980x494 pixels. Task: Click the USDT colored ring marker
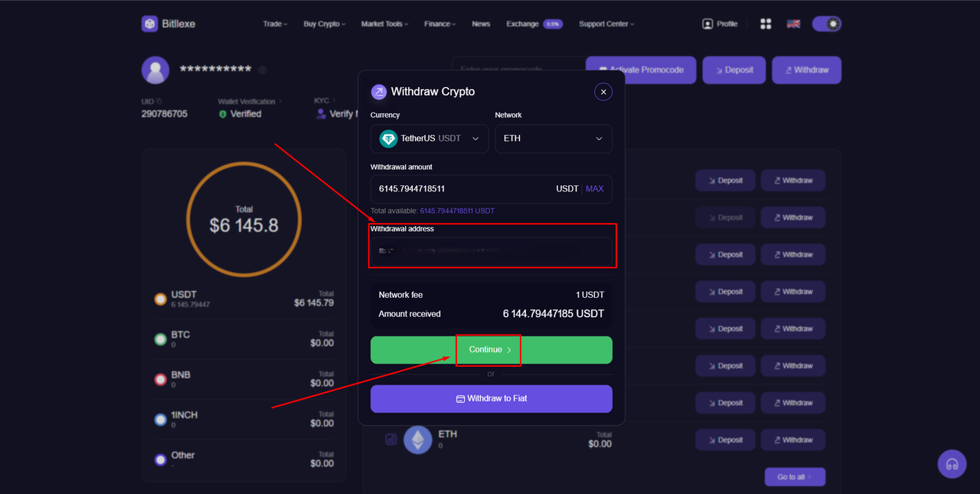click(x=160, y=299)
